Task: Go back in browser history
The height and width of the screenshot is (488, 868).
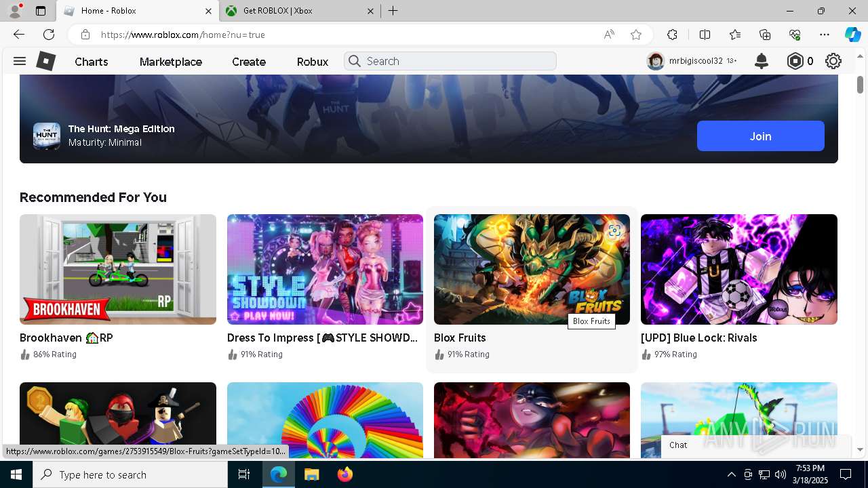Action: point(18,35)
